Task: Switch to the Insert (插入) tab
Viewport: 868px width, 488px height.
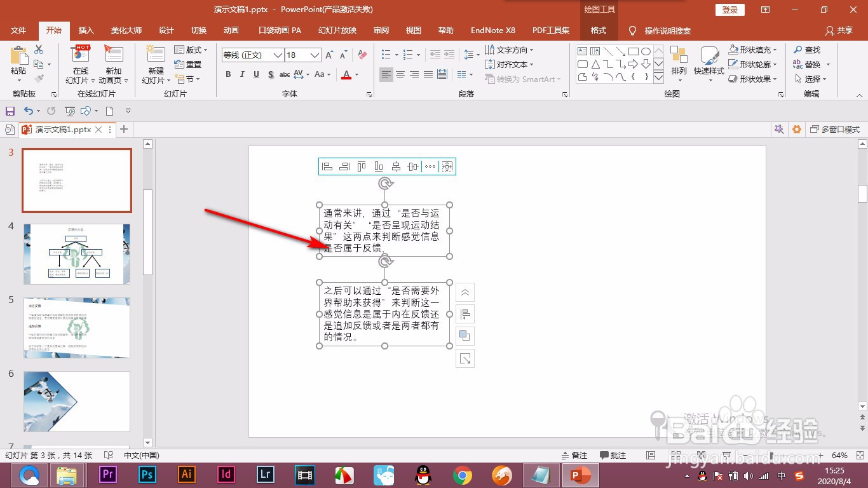Action: (x=86, y=30)
